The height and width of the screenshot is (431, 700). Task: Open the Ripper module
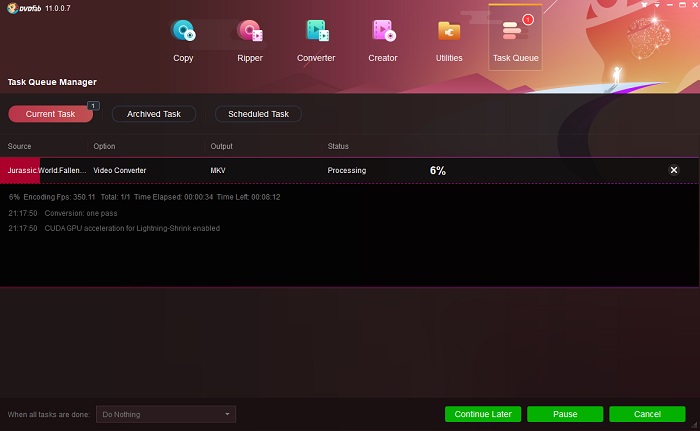[x=250, y=40]
